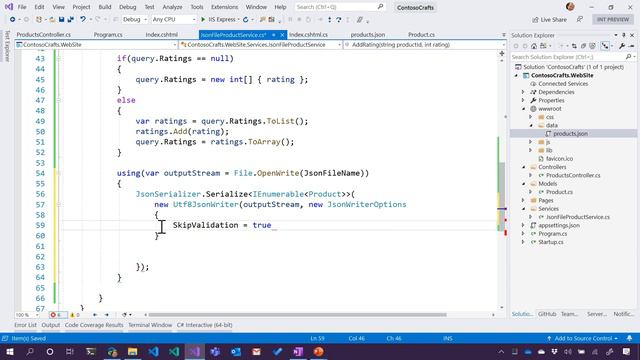
Task: Toggle auto-hide pin of Solution Explorer
Action: coord(624,35)
